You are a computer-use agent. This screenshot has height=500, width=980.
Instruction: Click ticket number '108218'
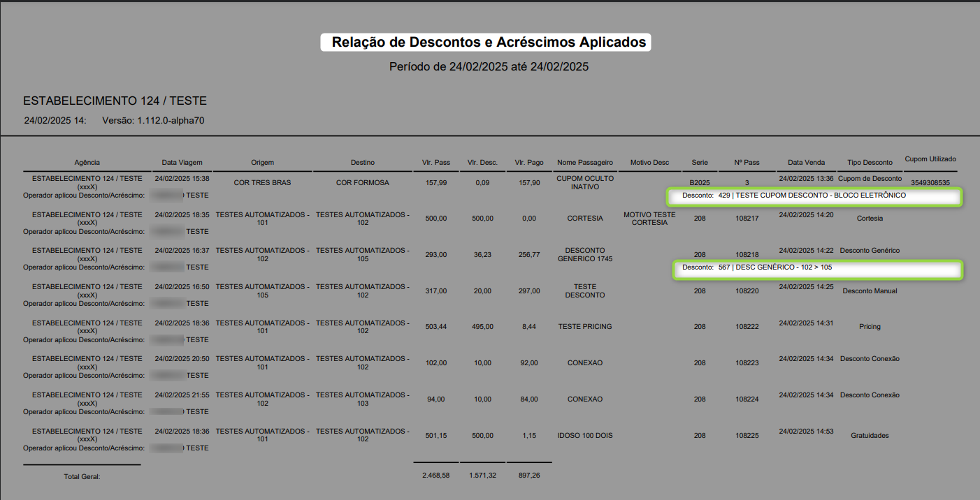[747, 255]
